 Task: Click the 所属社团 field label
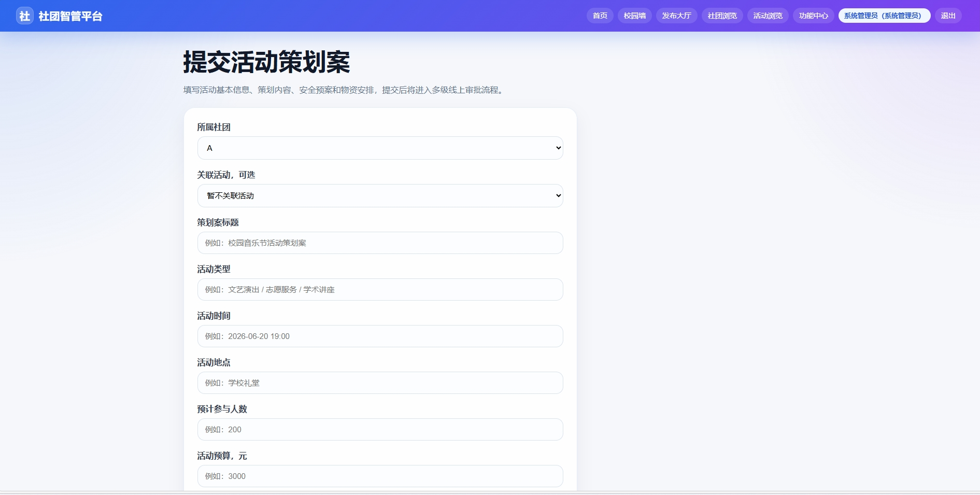(214, 128)
